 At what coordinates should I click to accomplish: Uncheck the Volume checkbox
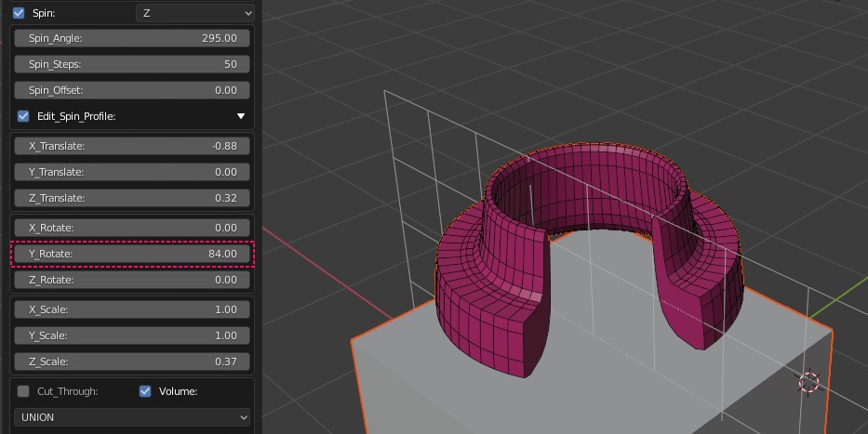145,391
